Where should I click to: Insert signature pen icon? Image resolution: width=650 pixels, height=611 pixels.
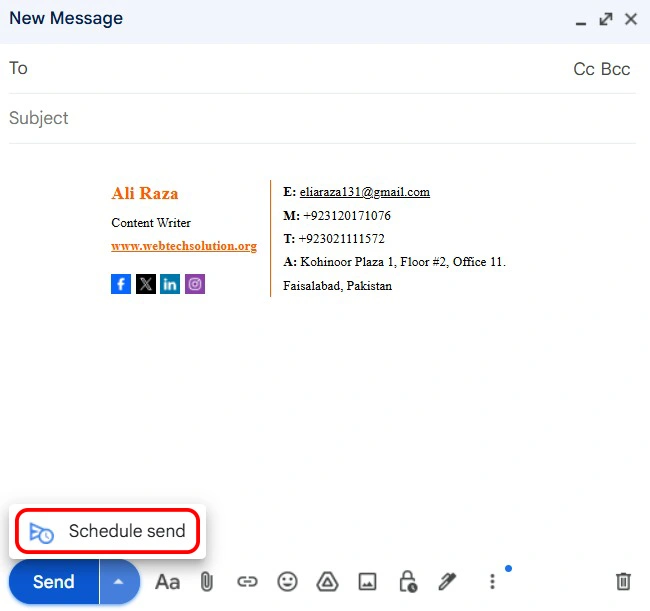coord(448,582)
